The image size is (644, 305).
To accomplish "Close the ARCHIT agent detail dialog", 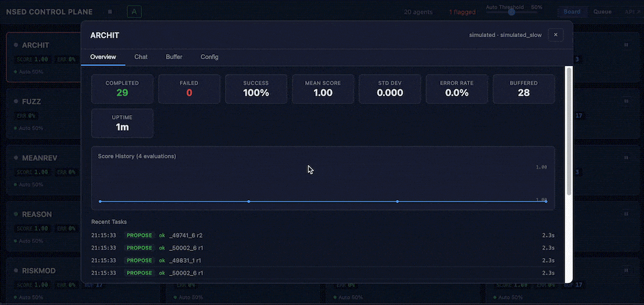I will coord(555,35).
